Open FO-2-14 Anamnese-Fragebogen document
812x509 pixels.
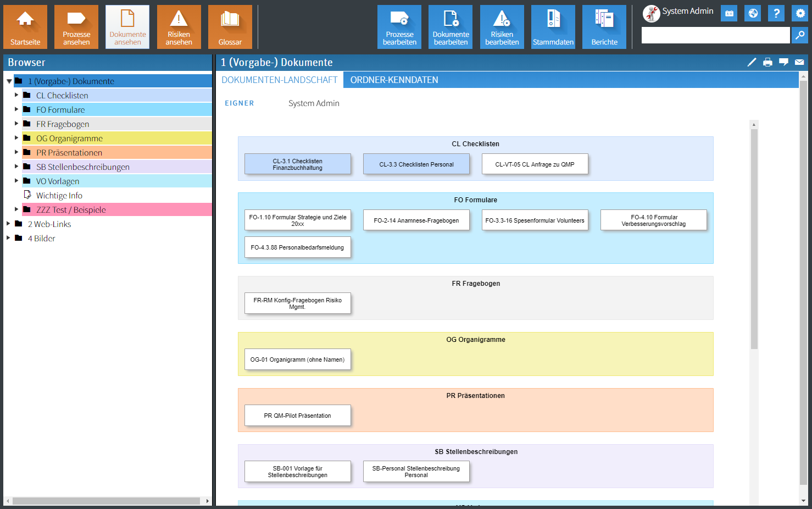coord(416,220)
